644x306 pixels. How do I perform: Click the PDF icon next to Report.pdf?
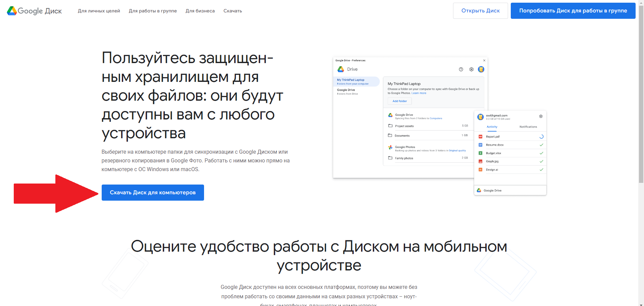pyautogui.click(x=480, y=137)
